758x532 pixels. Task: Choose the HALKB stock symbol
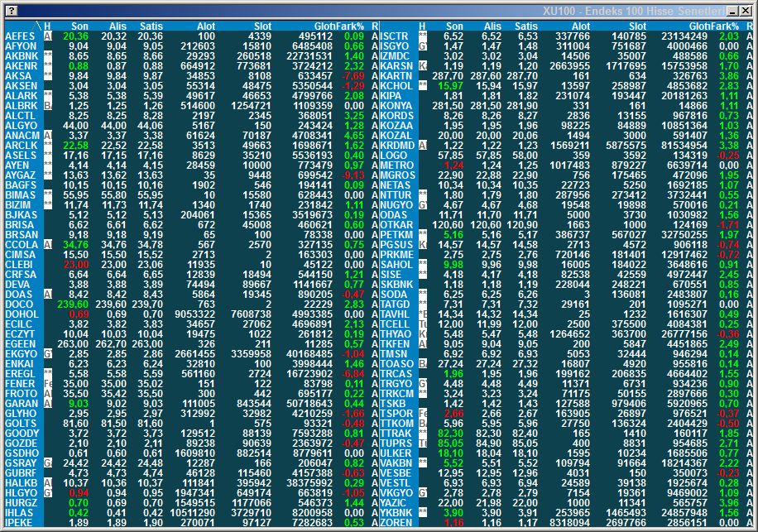(21, 482)
